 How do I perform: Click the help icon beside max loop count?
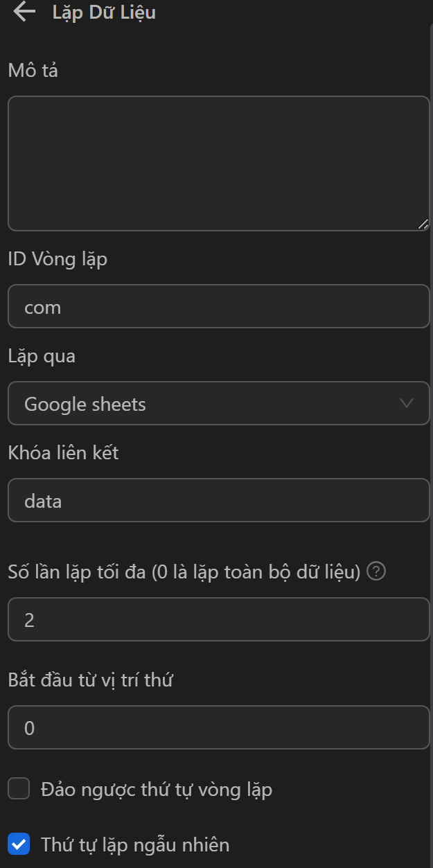pyautogui.click(x=376, y=572)
